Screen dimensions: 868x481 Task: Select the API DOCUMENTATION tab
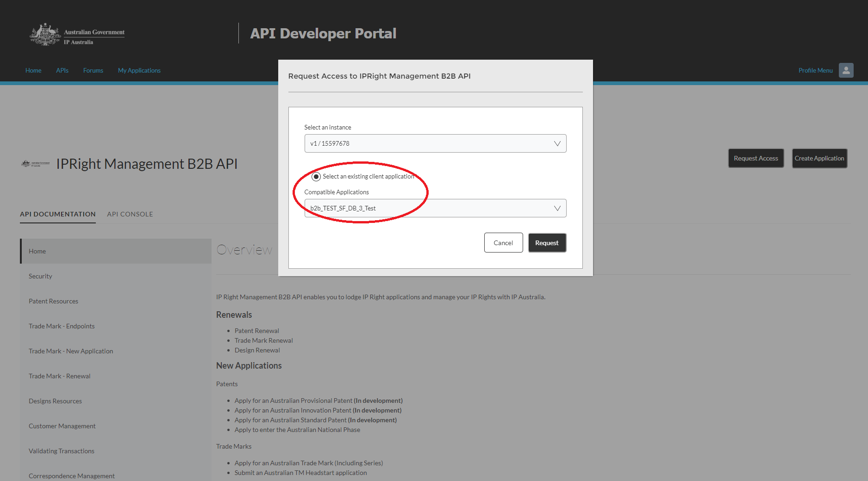pos(57,214)
